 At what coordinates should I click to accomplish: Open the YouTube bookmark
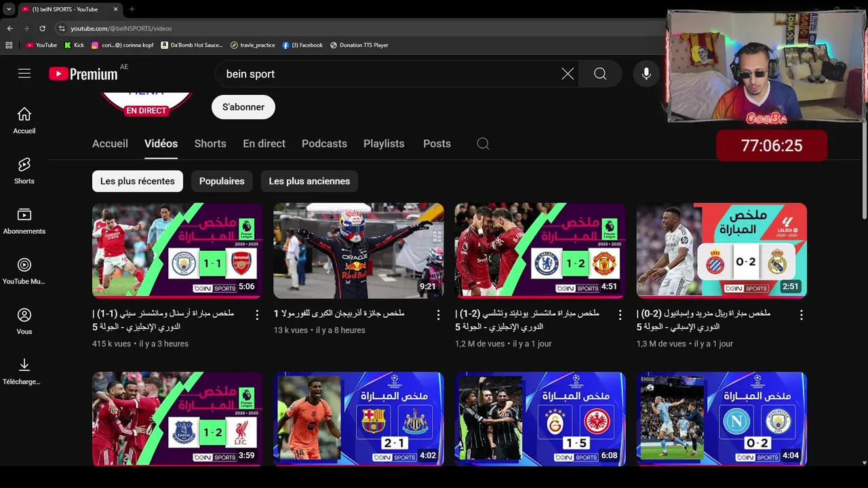[x=41, y=45]
